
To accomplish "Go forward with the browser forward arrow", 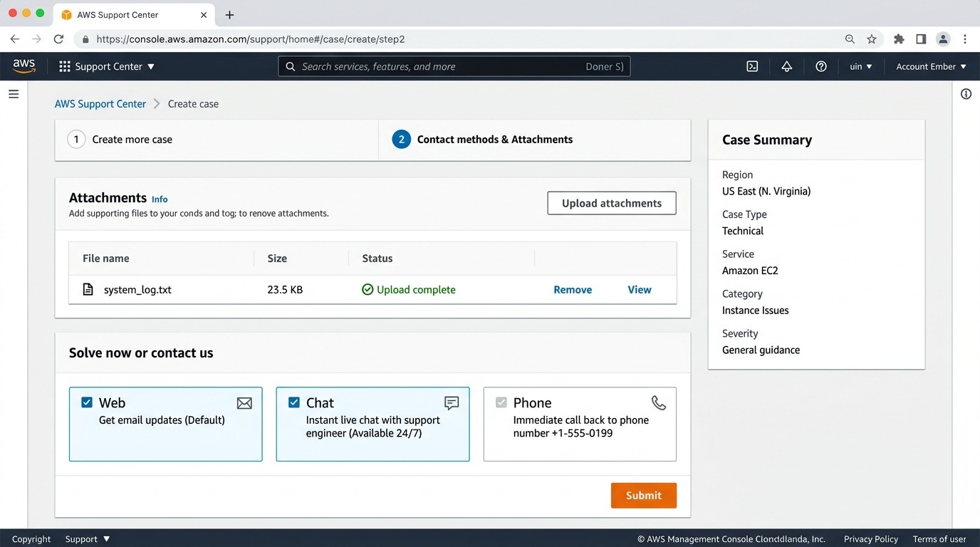I will pos(37,39).
